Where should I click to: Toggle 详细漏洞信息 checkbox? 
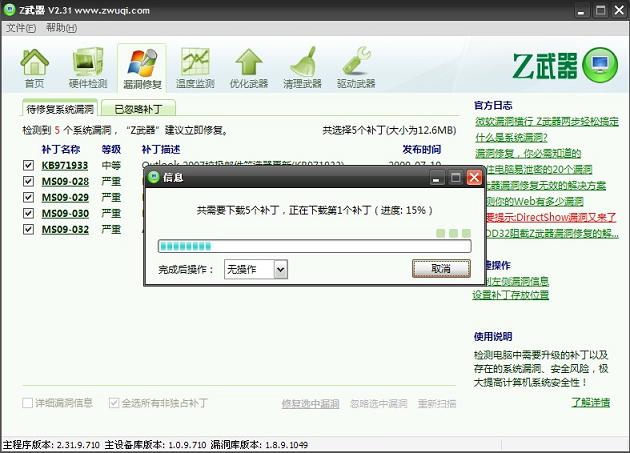pos(27,403)
